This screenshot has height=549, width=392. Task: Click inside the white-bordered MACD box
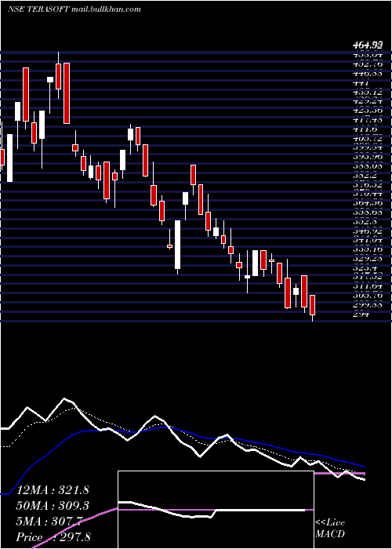pyautogui.click(x=216, y=510)
